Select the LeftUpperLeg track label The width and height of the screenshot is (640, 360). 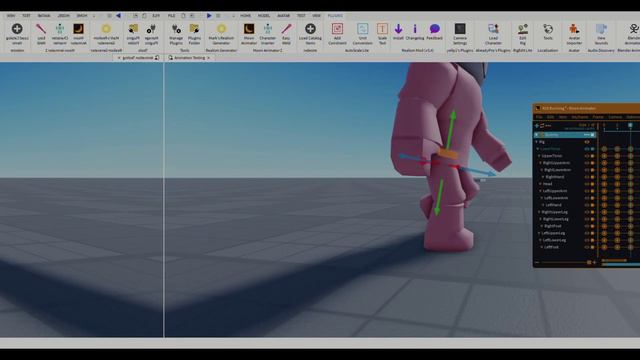553,233
